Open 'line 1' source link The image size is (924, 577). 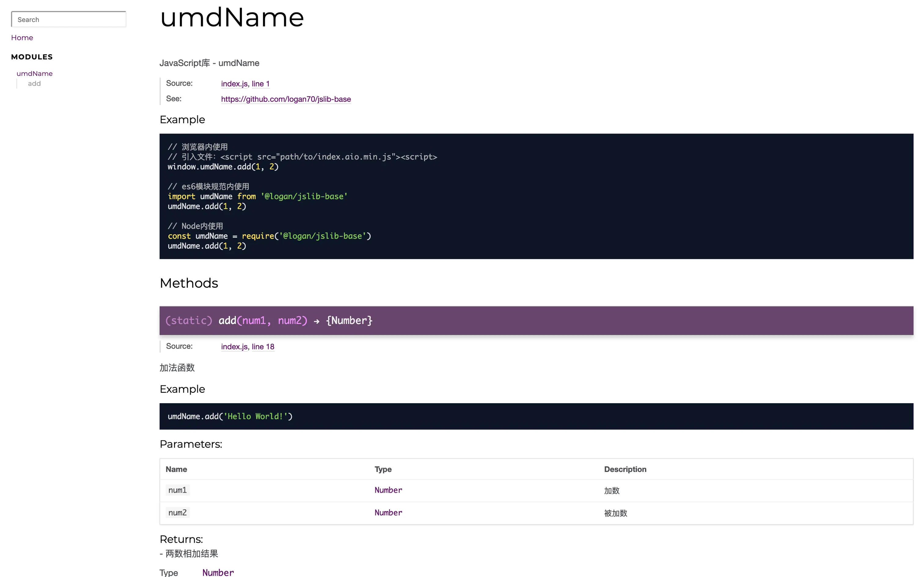click(260, 84)
